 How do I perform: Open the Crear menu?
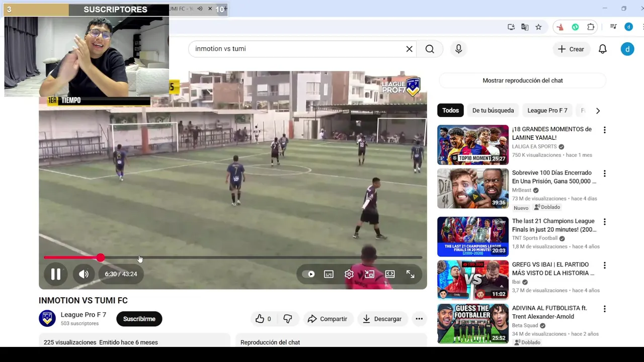click(x=571, y=49)
